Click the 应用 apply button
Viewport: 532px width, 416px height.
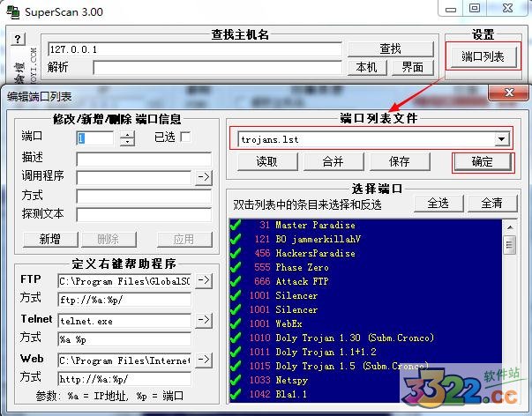tap(184, 240)
